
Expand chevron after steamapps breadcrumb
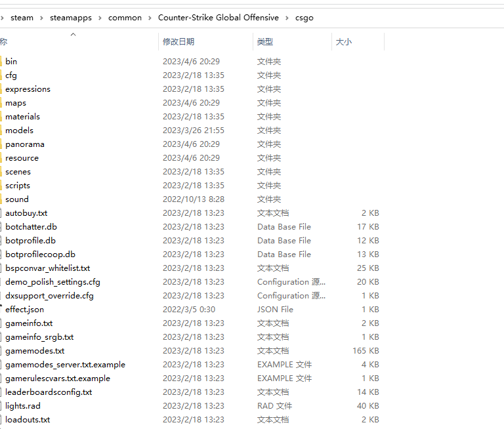[x=100, y=18]
